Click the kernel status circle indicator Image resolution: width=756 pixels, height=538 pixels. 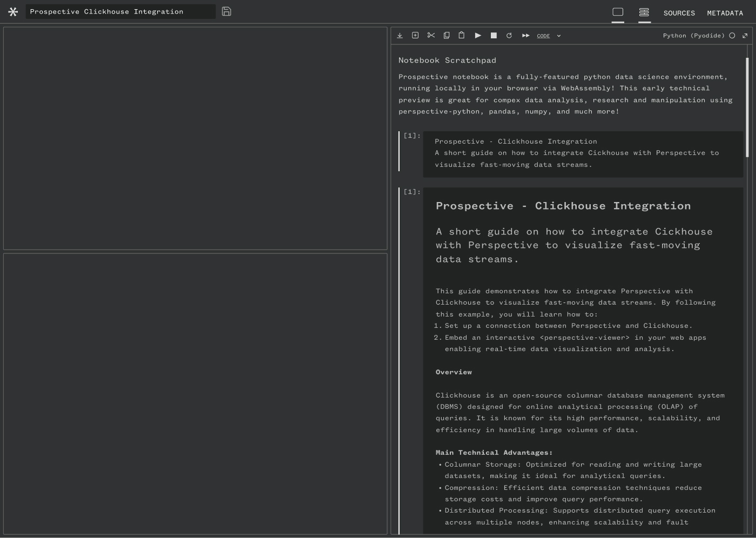(732, 36)
